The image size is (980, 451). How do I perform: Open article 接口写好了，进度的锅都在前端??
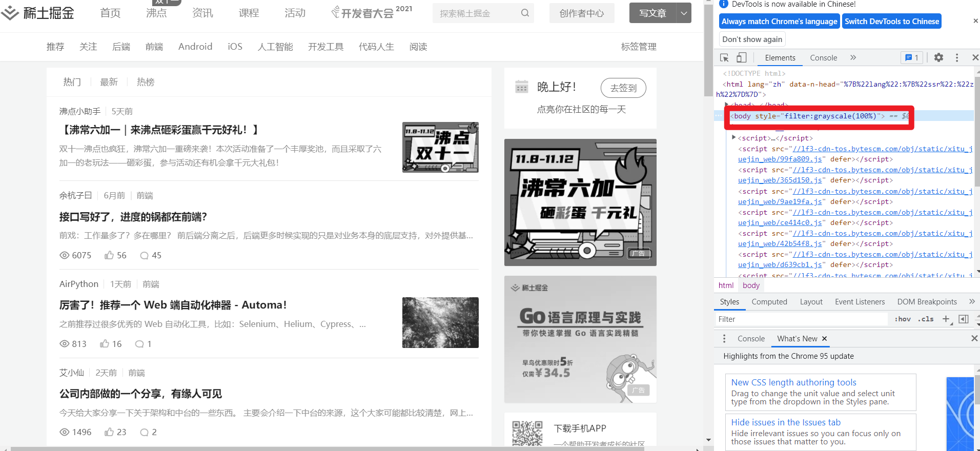tap(133, 217)
